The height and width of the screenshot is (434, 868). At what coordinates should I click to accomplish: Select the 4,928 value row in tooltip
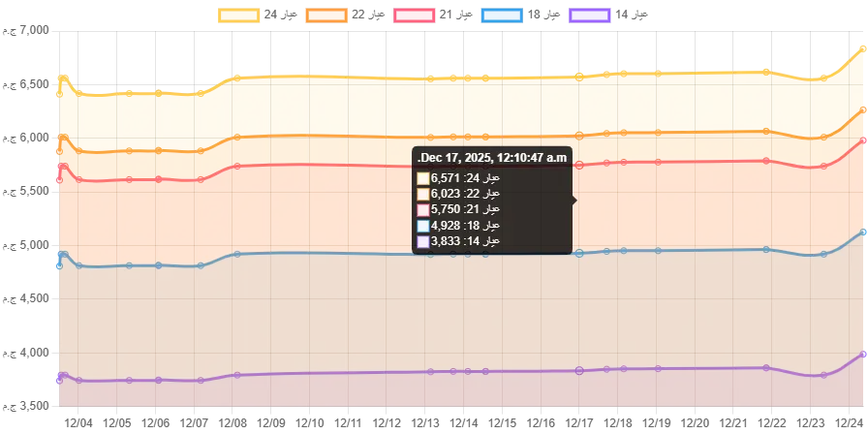[459, 225]
